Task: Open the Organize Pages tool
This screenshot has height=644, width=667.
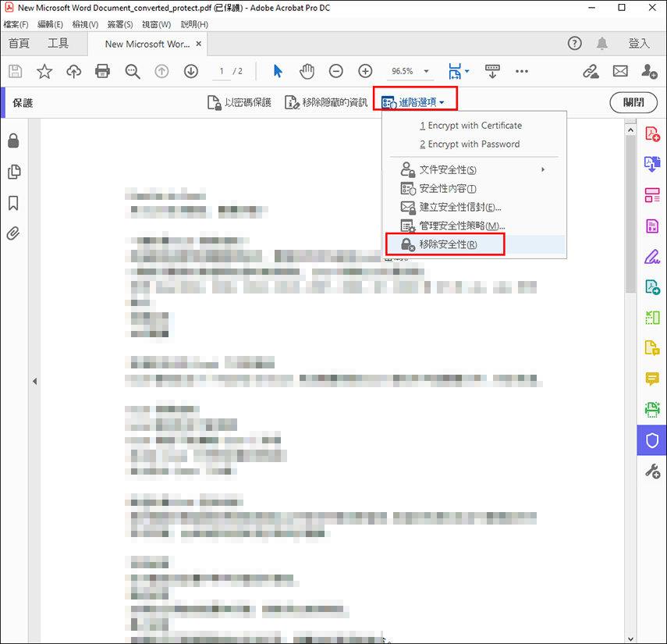Action: click(x=652, y=195)
